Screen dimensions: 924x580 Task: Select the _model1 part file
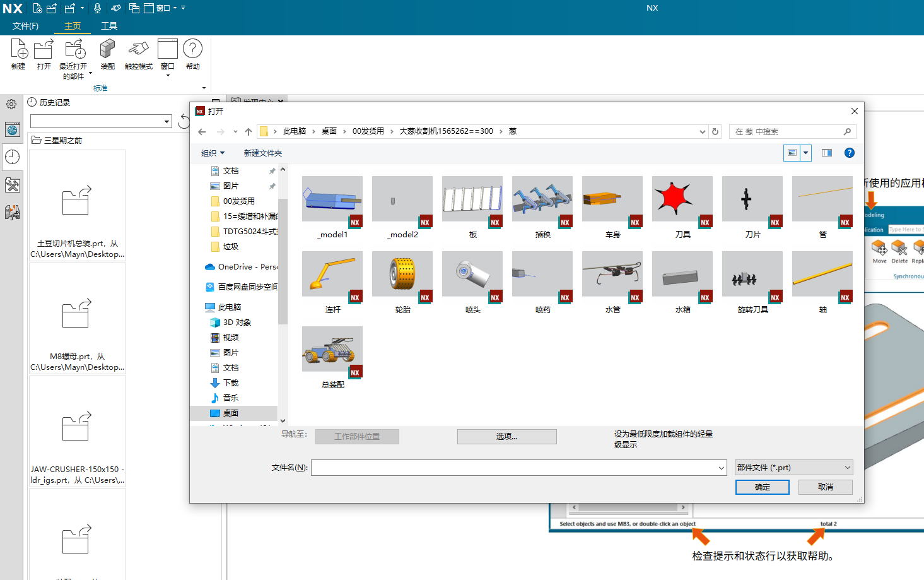[x=332, y=207]
